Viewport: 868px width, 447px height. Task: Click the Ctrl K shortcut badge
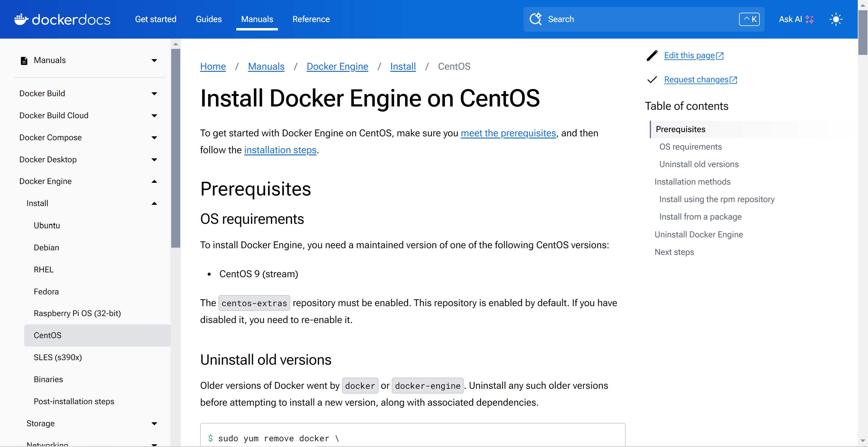pos(749,19)
